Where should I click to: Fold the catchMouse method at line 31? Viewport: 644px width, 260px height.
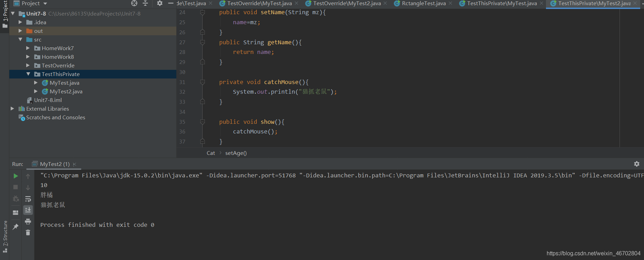click(x=203, y=82)
